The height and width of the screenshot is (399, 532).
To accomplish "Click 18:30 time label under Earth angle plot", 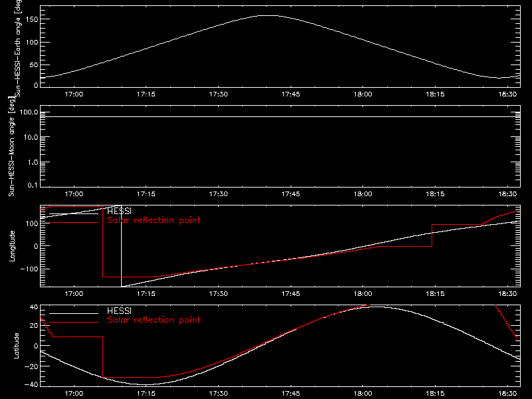I will (507, 94).
